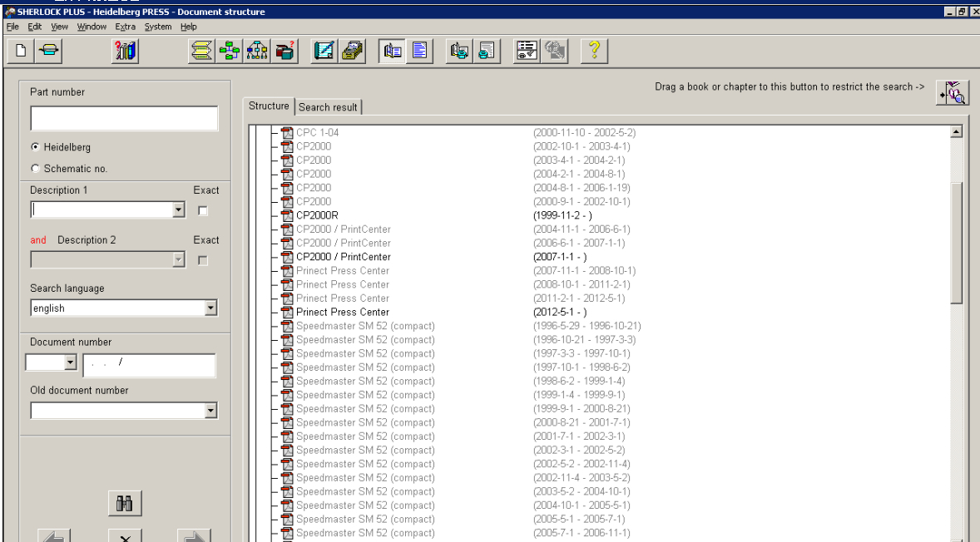This screenshot has width=980, height=542.
Task: Open the System menu
Action: point(158,27)
